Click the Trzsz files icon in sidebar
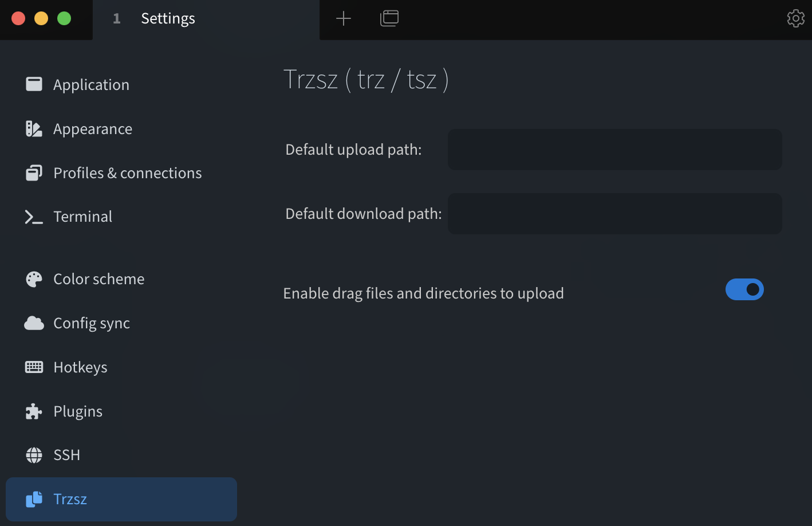 [x=34, y=499]
